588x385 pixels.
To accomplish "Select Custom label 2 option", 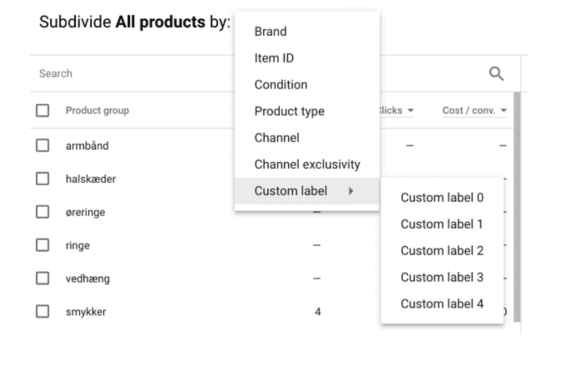I will point(442,251).
